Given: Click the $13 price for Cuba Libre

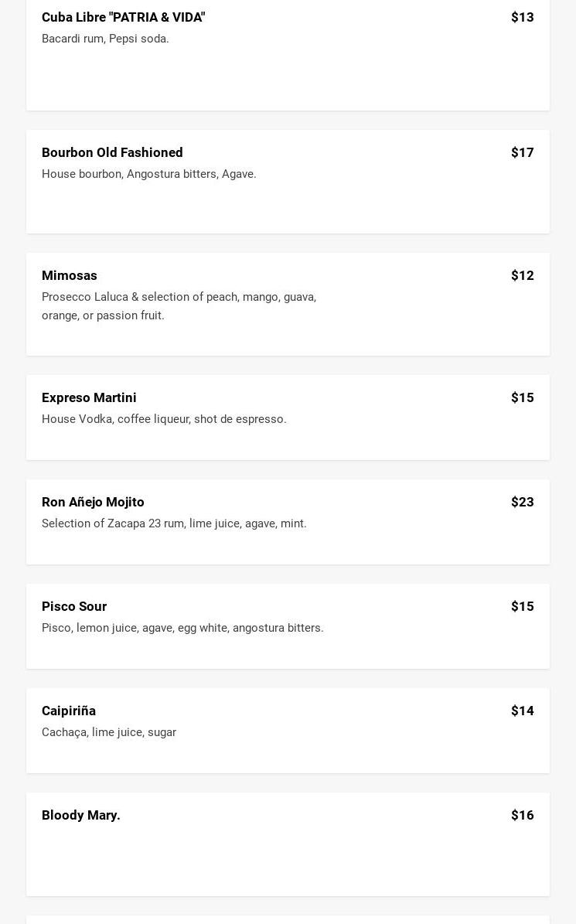Looking at the screenshot, I should coord(522,17).
